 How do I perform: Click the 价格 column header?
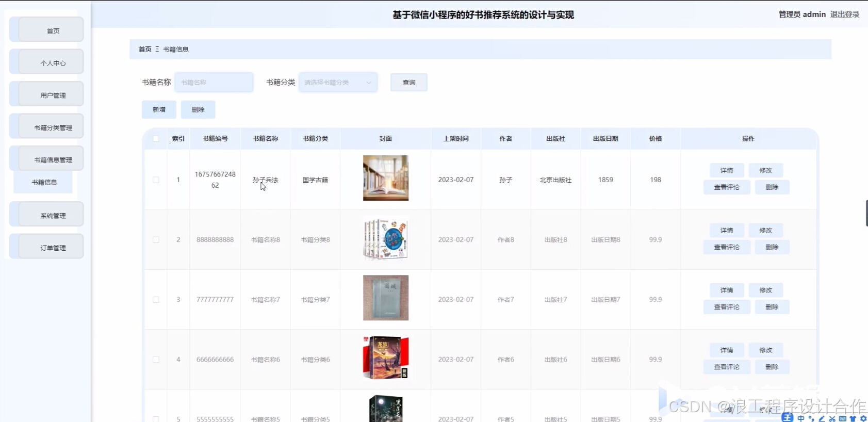(656, 139)
